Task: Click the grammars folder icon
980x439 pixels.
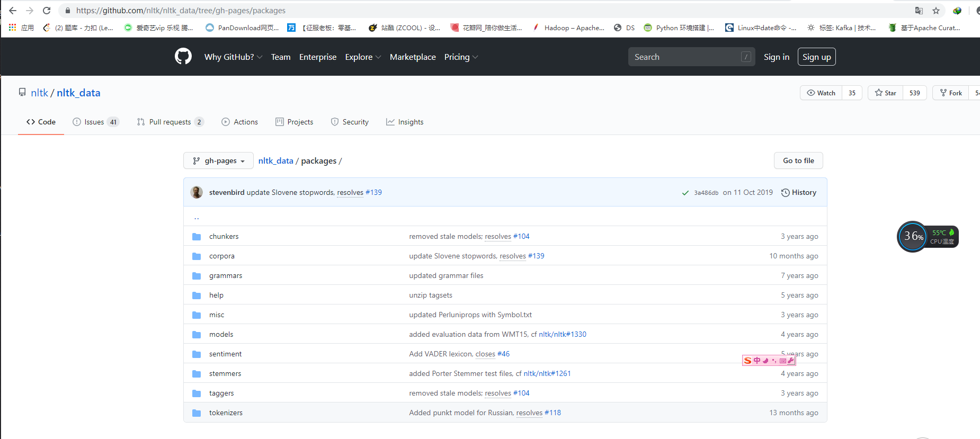Action: pos(197,276)
